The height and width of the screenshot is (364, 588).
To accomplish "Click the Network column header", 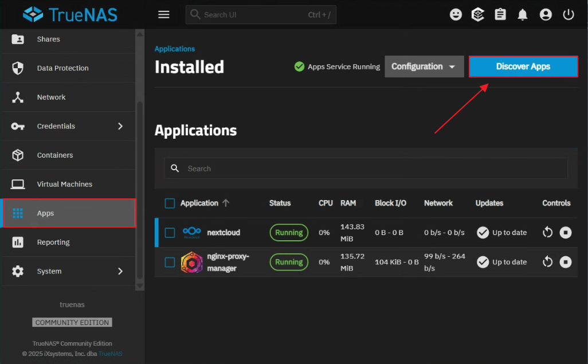I will pos(438,203).
